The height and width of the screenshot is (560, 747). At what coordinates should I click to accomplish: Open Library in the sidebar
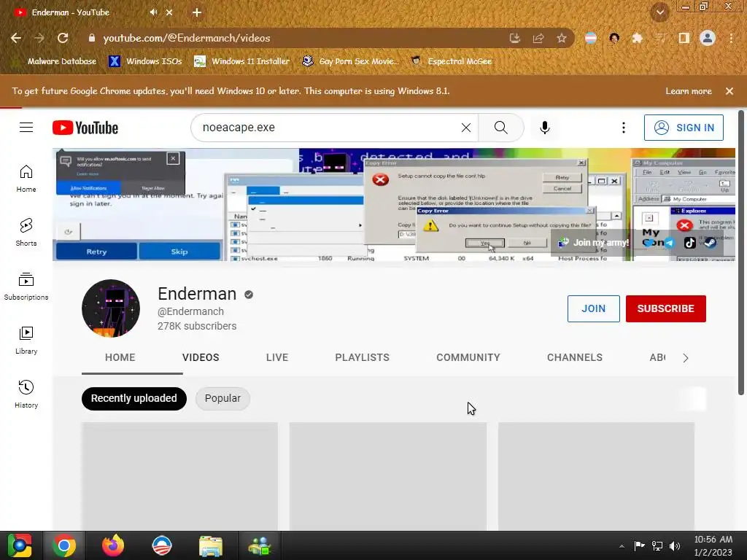tap(26, 341)
